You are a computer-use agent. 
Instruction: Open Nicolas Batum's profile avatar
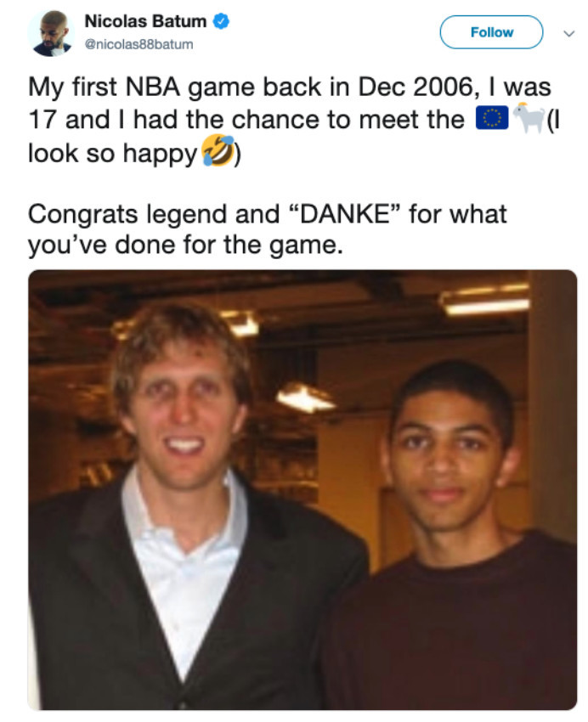pos(51,33)
